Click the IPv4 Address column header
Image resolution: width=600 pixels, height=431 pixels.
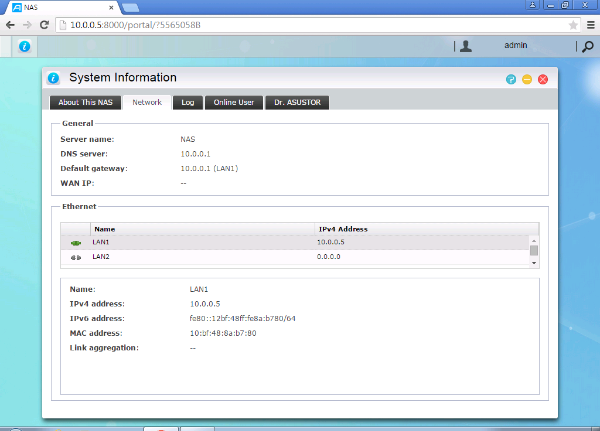[x=427, y=229]
